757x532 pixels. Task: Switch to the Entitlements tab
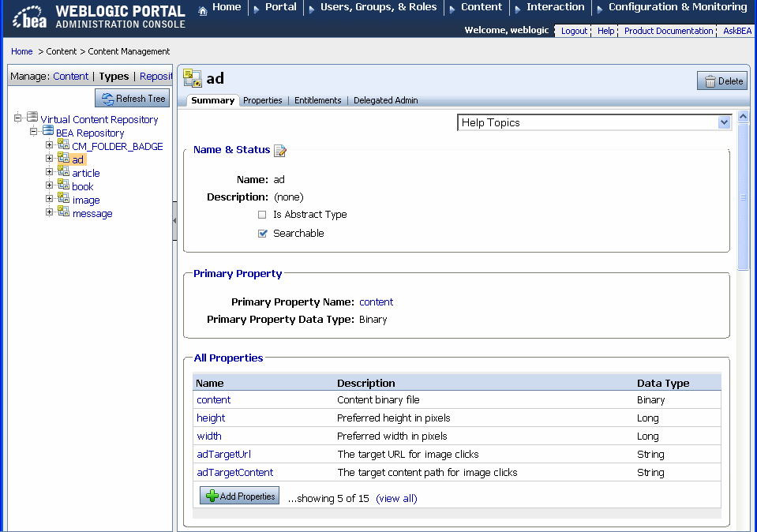[x=317, y=100]
